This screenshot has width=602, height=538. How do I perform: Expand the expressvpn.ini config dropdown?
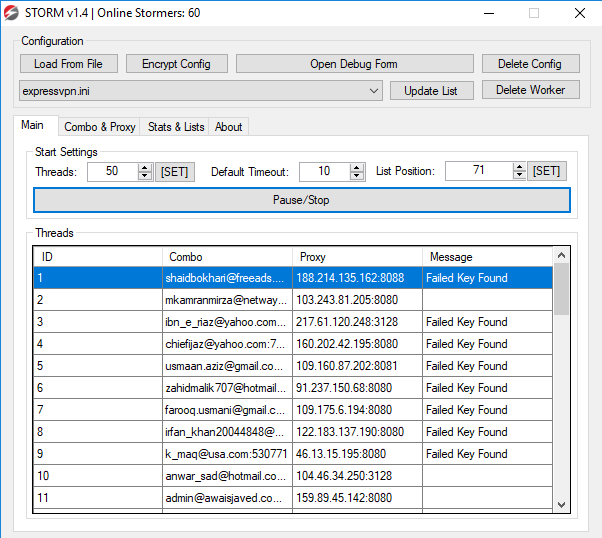tap(374, 91)
